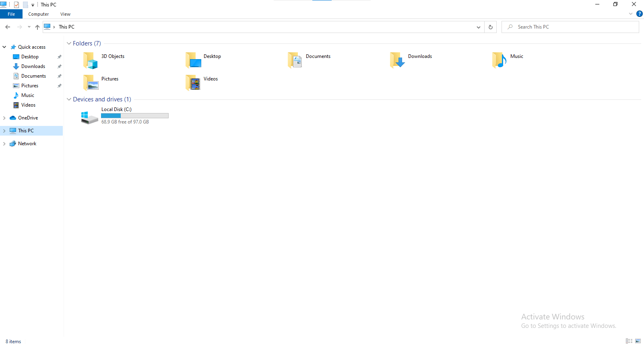
Task: Open the Help question mark icon
Action: [639, 14]
